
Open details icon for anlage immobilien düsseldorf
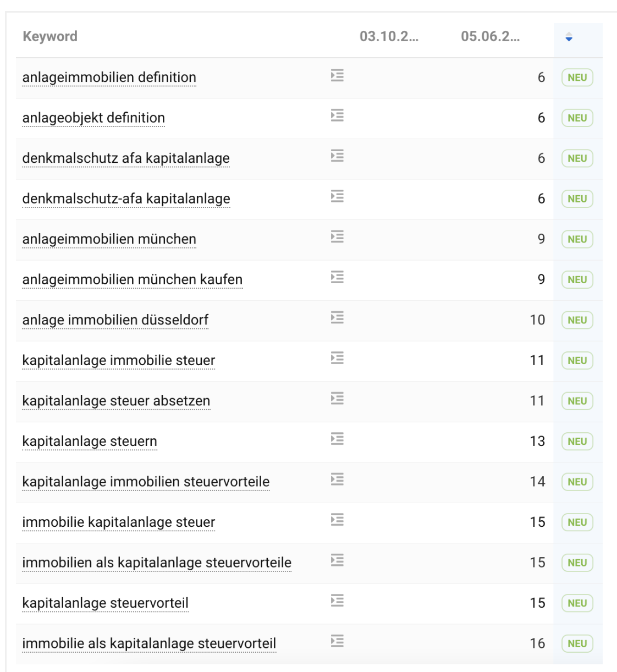click(x=337, y=318)
